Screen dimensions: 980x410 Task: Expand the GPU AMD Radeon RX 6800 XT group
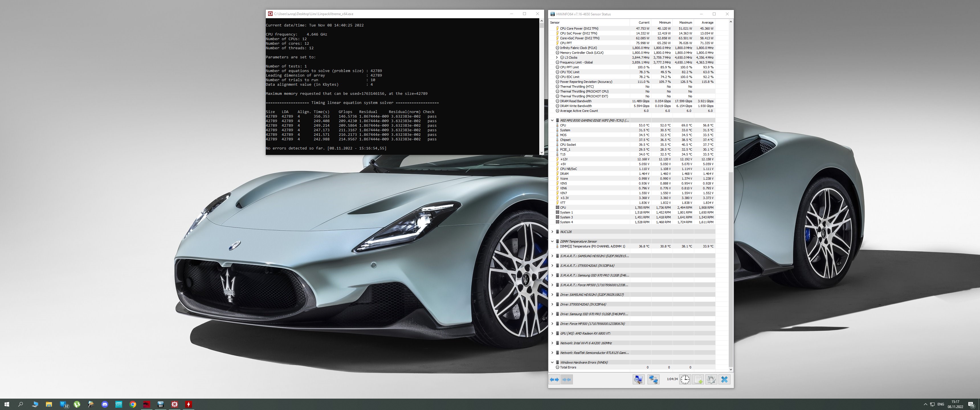(552, 334)
